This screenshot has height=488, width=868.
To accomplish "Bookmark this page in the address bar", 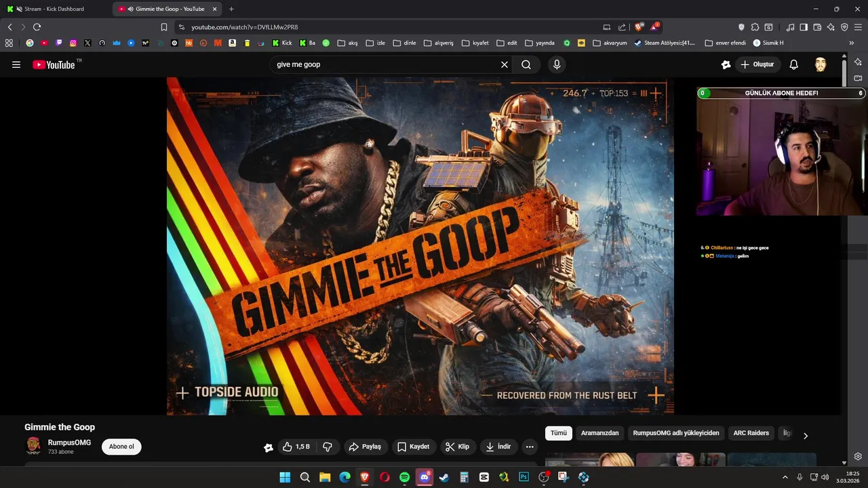I will click(163, 27).
